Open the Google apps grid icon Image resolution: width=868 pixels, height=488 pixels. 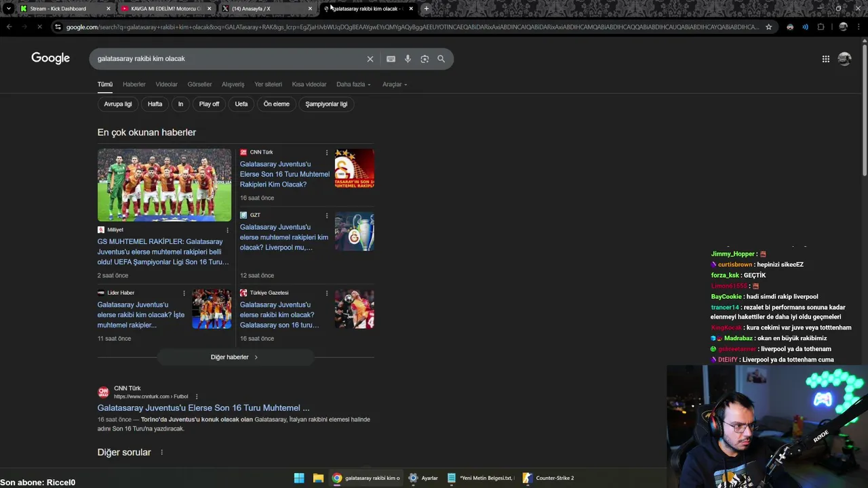tap(826, 59)
